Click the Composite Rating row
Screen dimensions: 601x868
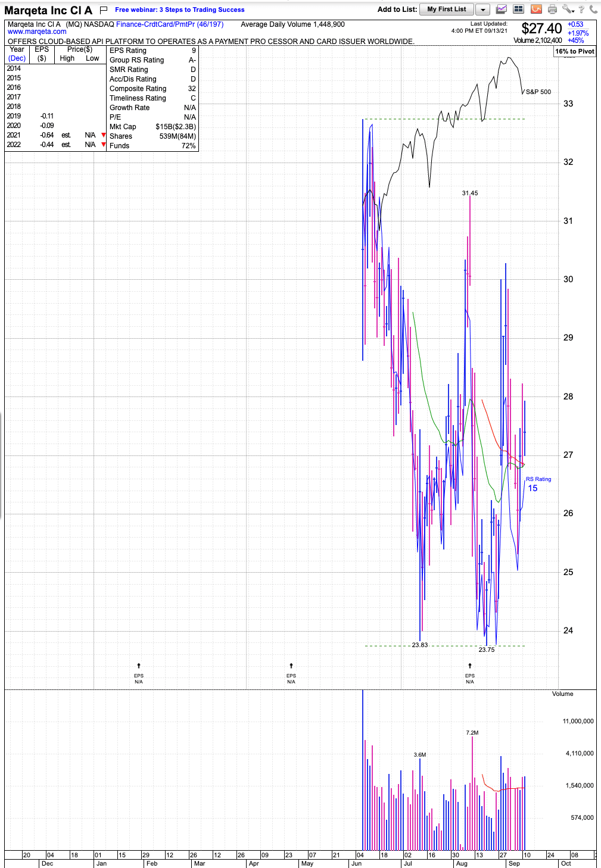pyautogui.click(x=152, y=89)
